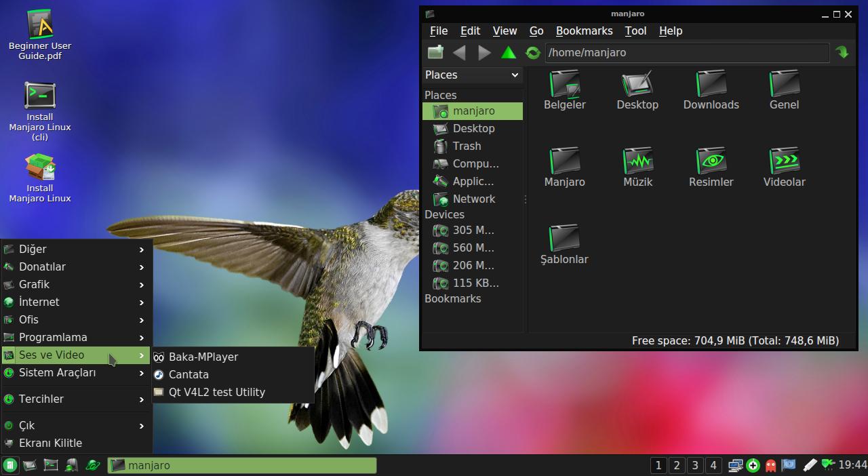Open the File menu in the file manager
The height and width of the screenshot is (476, 868).
coord(439,31)
